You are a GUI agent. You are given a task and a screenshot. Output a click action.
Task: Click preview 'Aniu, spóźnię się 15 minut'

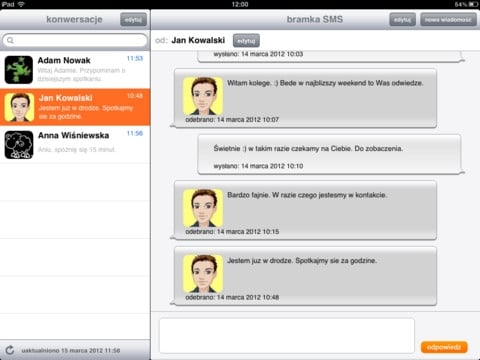[x=77, y=149]
